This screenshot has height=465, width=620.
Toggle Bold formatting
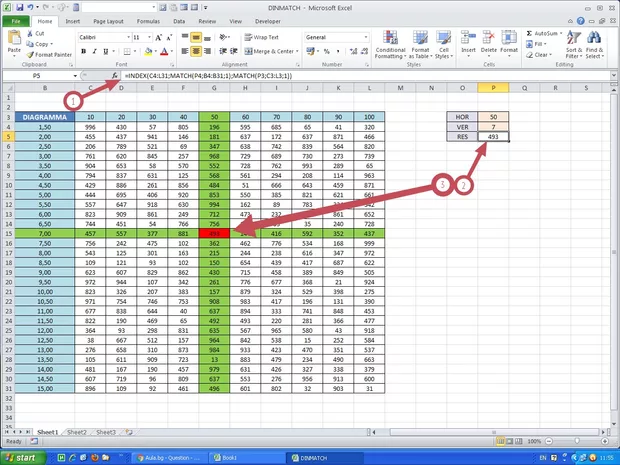pyautogui.click(x=83, y=51)
